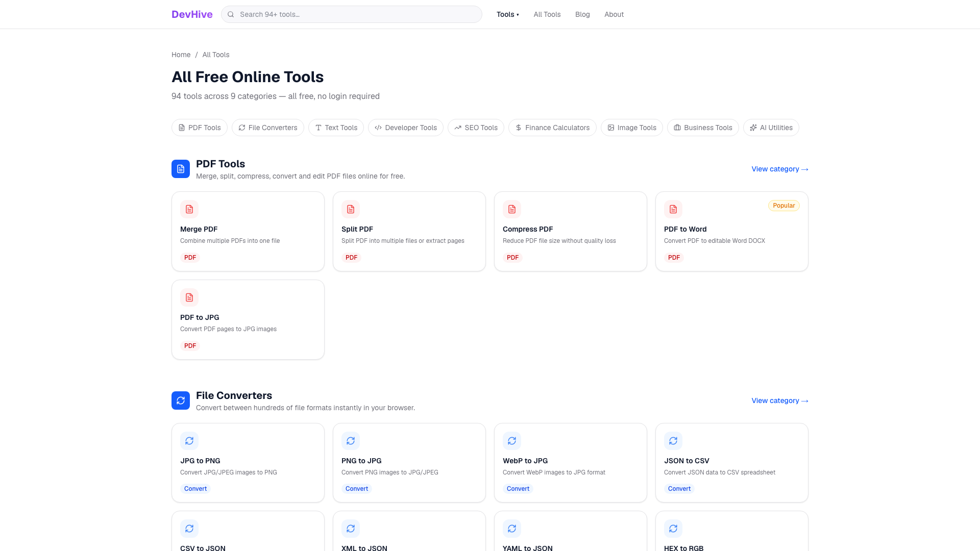Select the Business Tools category chip
The height and width of the screenshot is (551, 980).
coord(703,128)
